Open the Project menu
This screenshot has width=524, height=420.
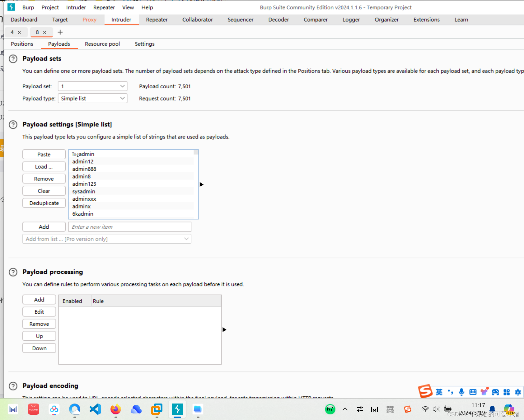point(50,7)
